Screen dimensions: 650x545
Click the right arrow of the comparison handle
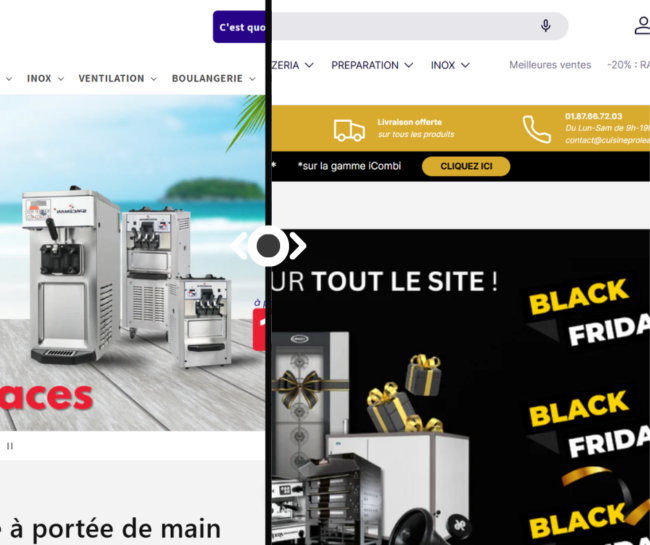[298, 246]
